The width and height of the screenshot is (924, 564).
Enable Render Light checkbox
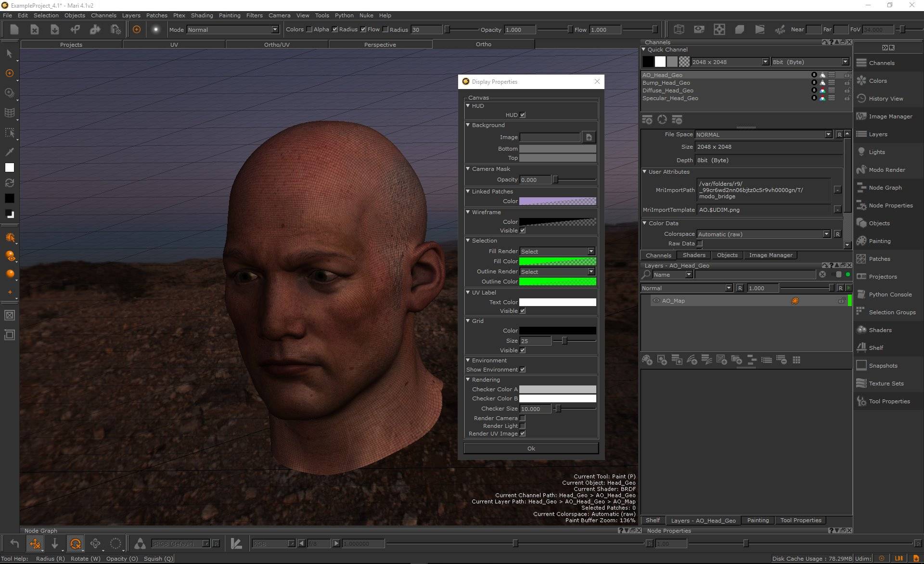(523, 426)
